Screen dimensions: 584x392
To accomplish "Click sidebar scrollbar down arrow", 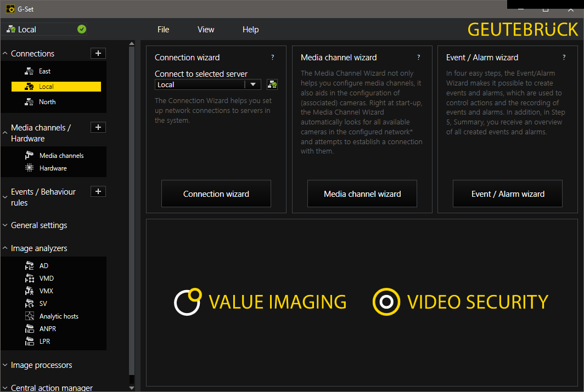I will pos(132,388).
